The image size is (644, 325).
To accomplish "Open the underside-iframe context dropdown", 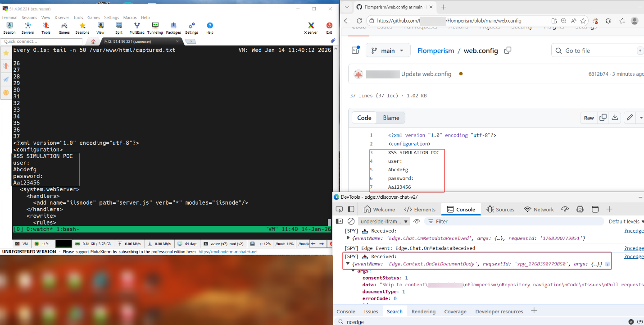I will (x=384, y=221).
